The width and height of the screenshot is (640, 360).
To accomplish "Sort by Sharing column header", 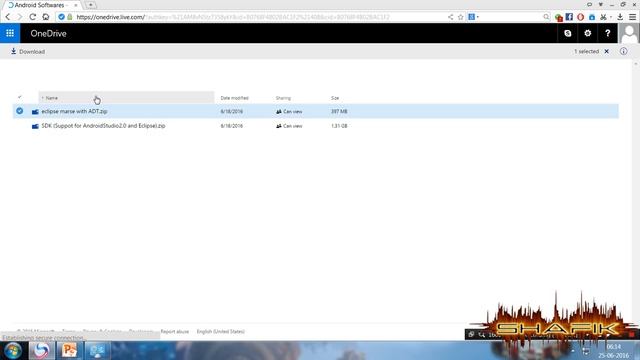I will point(283,98).
